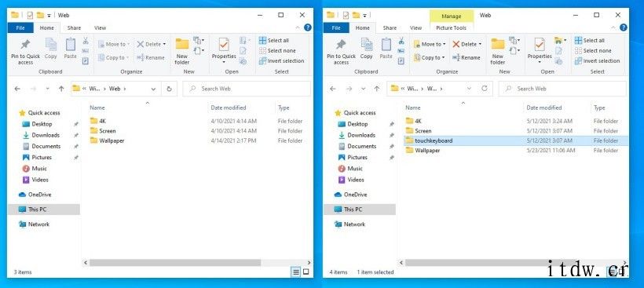Click the Help question mark in right window
The width and height of the screenshot is (644, 288).
pyautogui.click(x=623, y=28)
